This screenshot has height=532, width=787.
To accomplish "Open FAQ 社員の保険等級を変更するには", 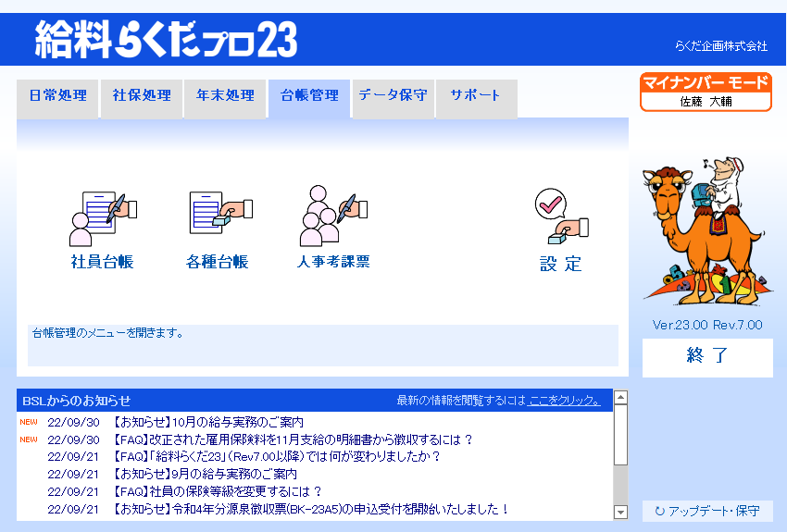I will point(216,491).
